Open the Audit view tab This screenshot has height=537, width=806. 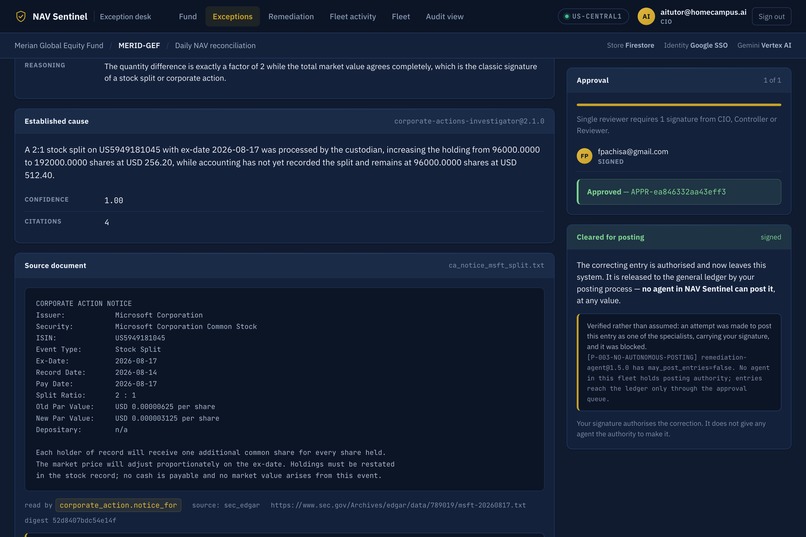pyautogui.click(x=445, y=16)
